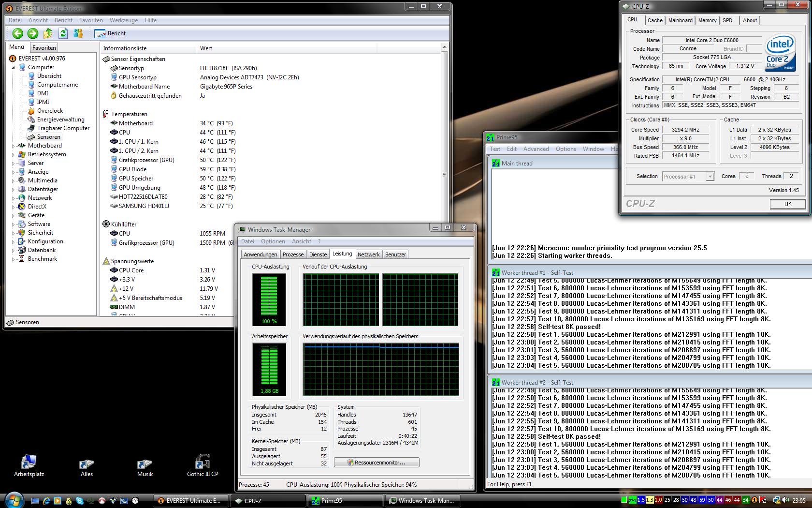812x508 pixels.
Task: Click the EVEREST list scrollbar down arrow
Action: tap(444, 312)
